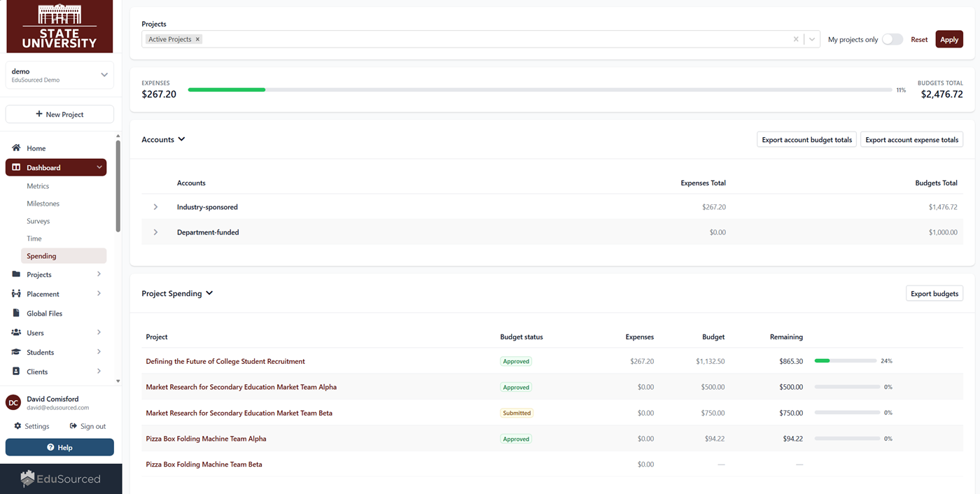Click the $2,476.72 budgets total
Image resolution: width=980 pixels, height=494 pixels.
click(x=941, y=94)
